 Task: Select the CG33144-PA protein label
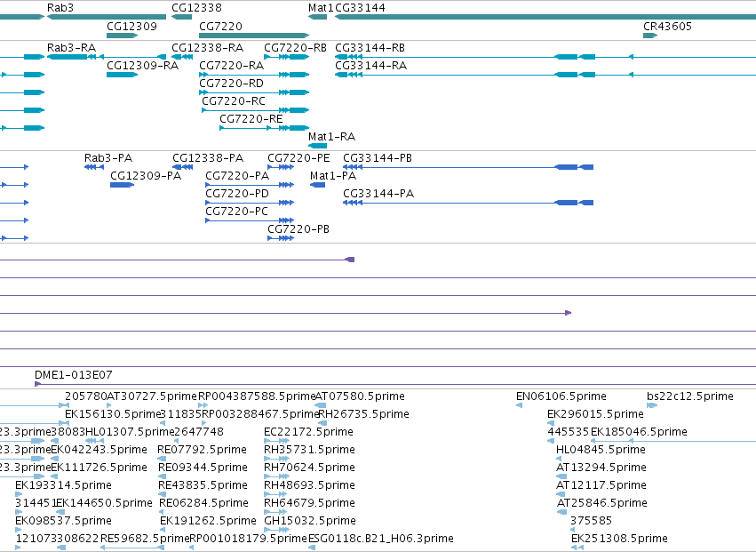coord(378,194)
